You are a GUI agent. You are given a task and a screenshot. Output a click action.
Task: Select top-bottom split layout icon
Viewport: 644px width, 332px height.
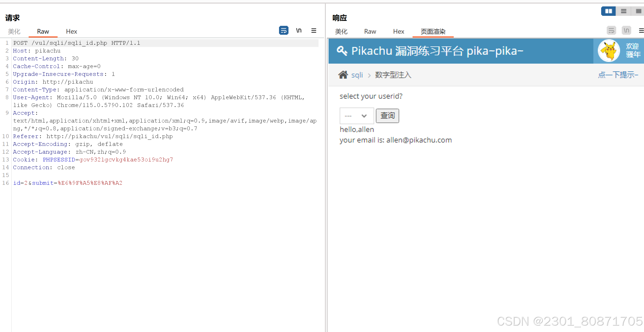point(623,11)
